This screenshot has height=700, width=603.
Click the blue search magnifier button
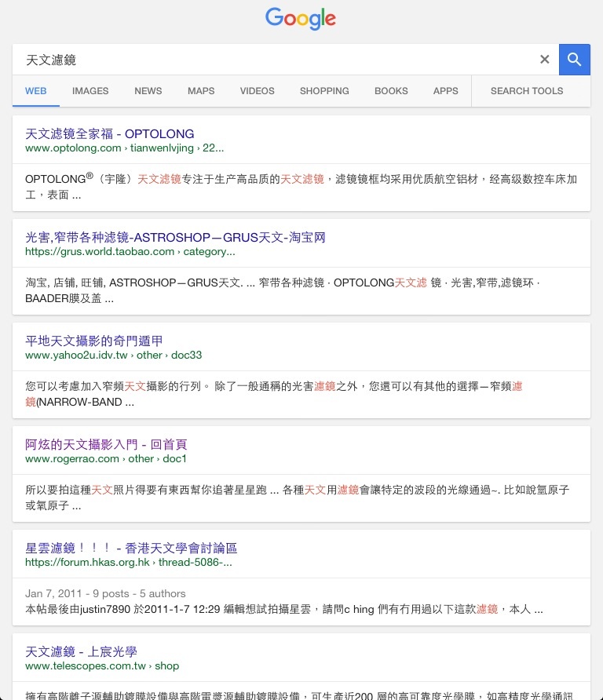[x=574, y=60]
